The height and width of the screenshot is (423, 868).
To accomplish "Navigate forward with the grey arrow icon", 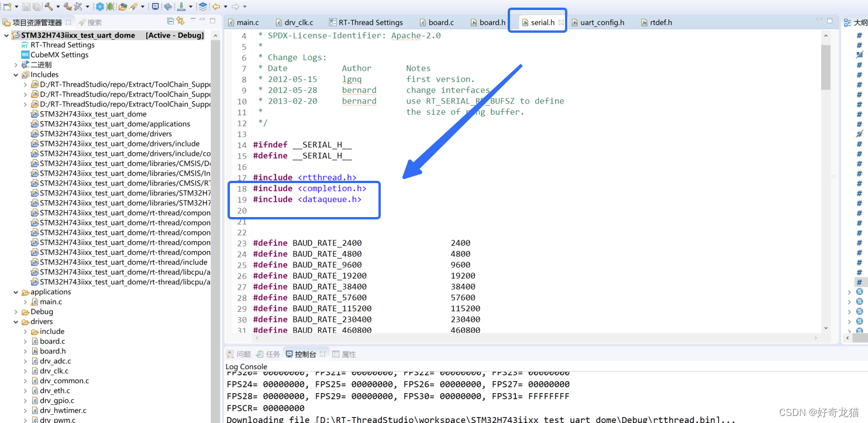I will pyautogui.click(x=235, y=6).
